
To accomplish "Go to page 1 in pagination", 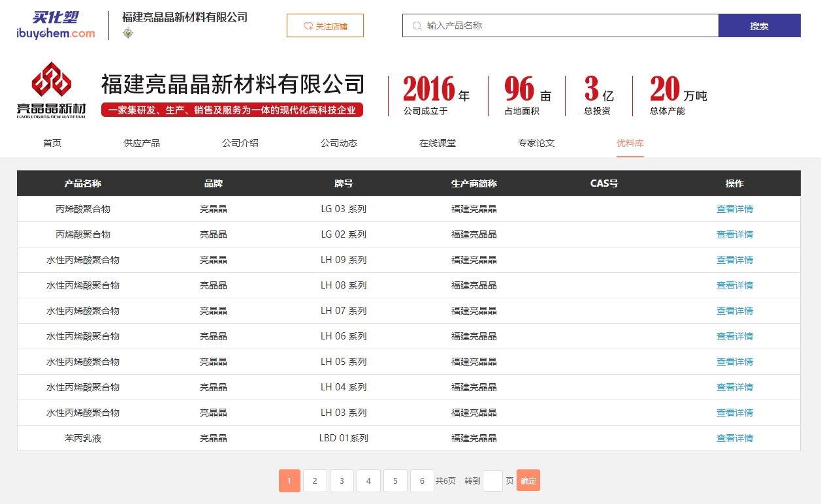I will 289,481.
